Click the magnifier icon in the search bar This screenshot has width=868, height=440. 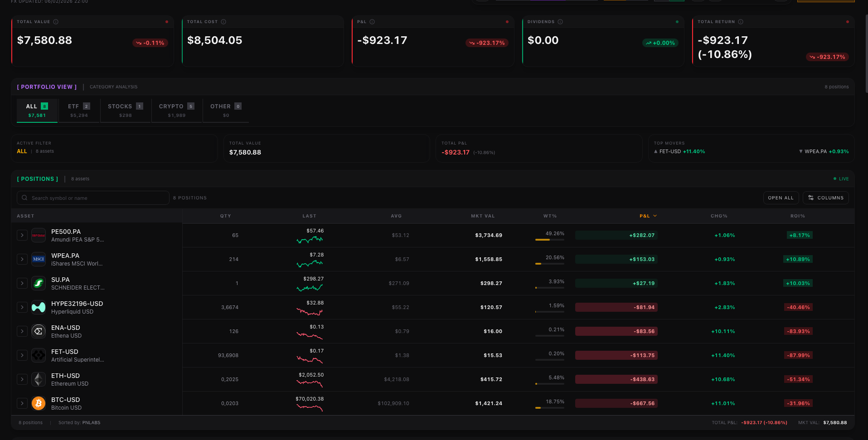pos(24,198)
